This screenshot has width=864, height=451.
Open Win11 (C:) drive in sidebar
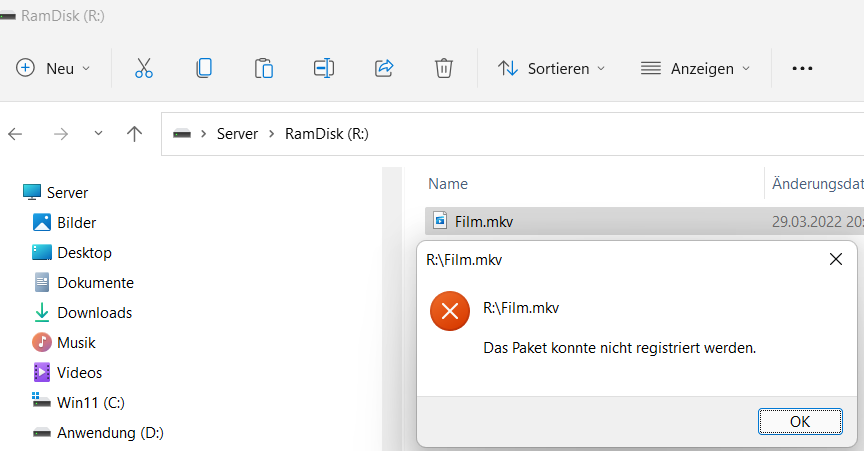point(90,403)
